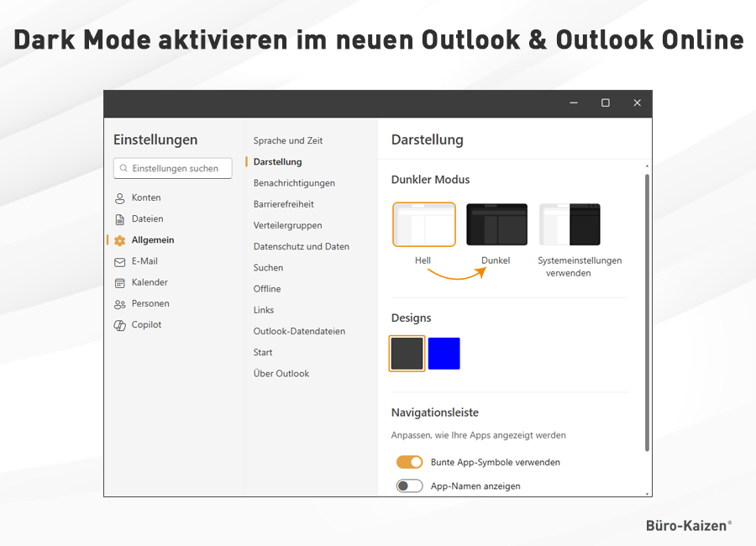Toggle Bunte App-Symbole verwenden switch

(x=409, y=462)
